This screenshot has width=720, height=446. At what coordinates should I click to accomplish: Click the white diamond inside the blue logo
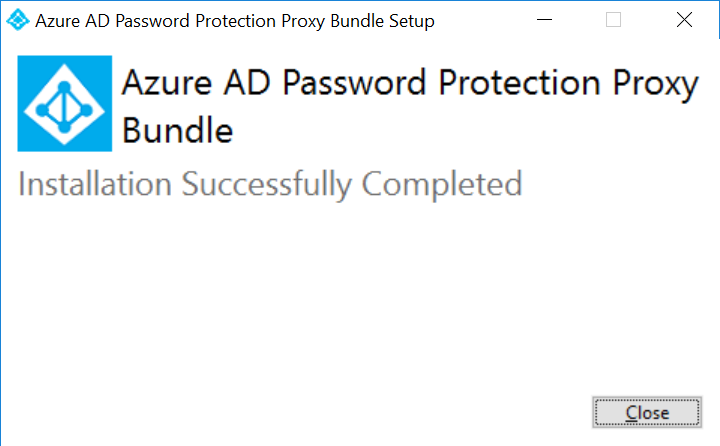pos(64,105)
